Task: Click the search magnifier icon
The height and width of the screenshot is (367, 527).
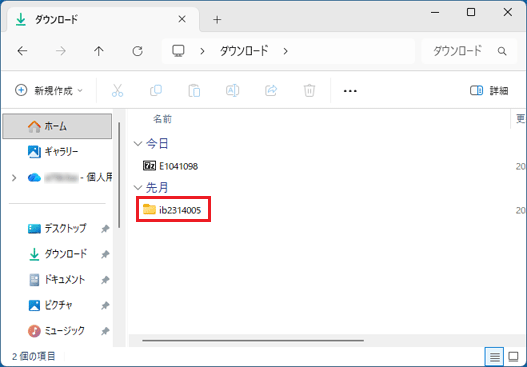Action: coord(502,51)
